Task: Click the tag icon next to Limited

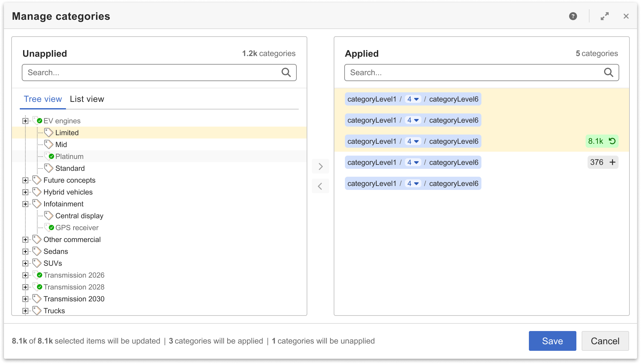Action: click(x=48, y=132)
